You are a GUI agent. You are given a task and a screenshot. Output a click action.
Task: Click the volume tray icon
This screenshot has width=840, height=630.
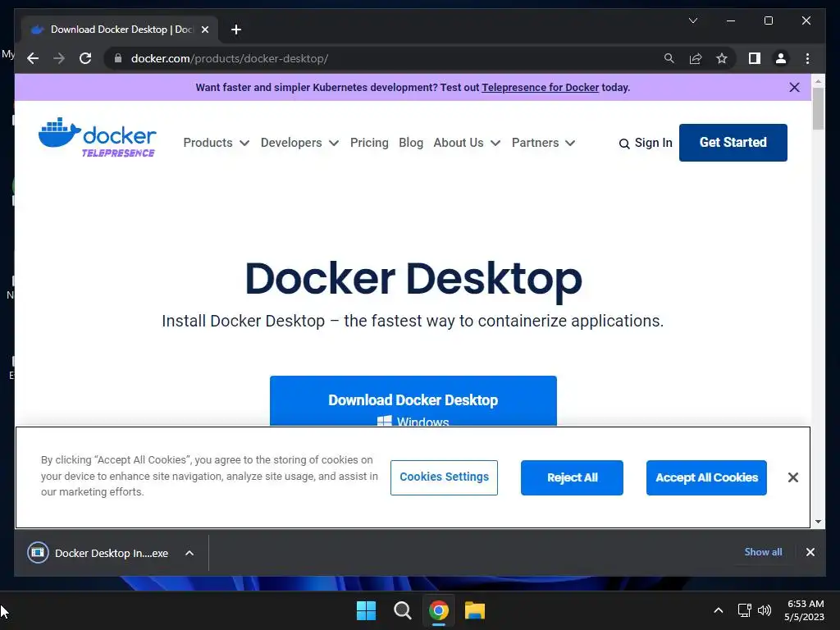click(x=765, y=610)
